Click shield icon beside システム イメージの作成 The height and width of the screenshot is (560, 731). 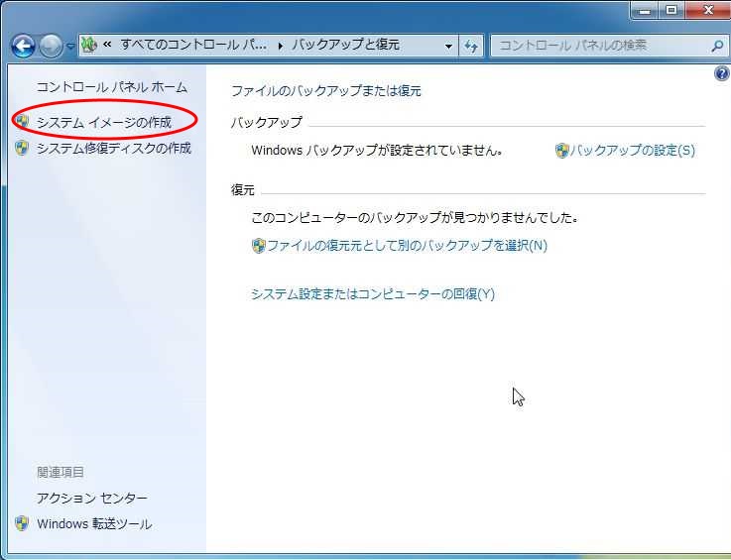pos(22,122)
